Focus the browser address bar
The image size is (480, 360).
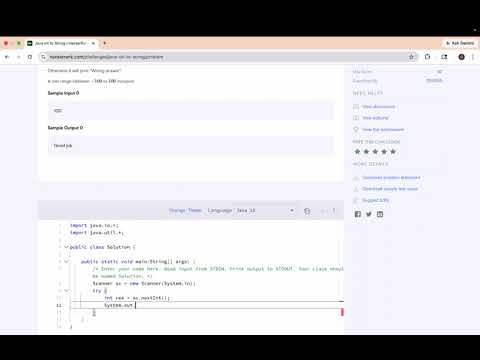coord(227,57)
